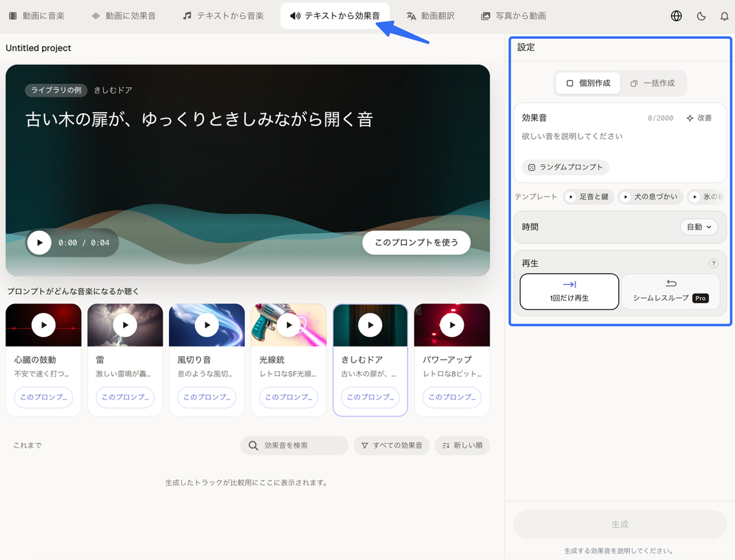The width and height of the screenshot is (735, 560).
Task: Click the help question mark beside 再生
Action: coord(713,263)
